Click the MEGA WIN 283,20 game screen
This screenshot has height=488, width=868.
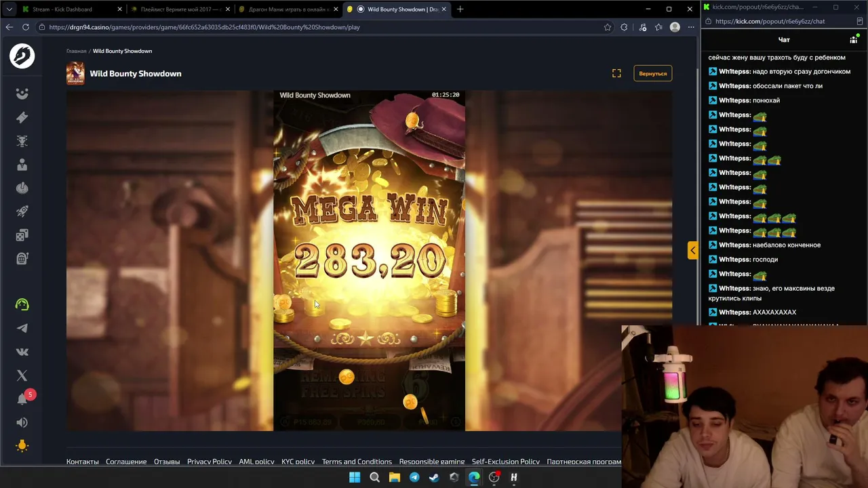[x=369, y=260]
